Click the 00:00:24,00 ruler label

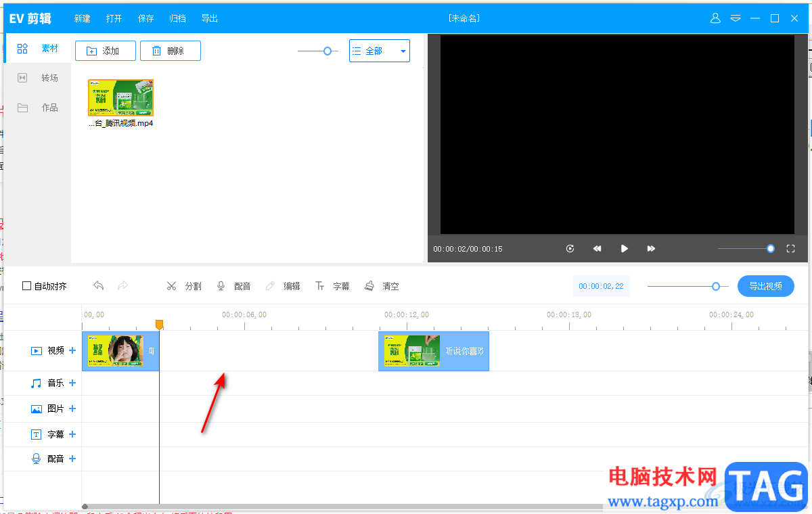coord(731,314)
